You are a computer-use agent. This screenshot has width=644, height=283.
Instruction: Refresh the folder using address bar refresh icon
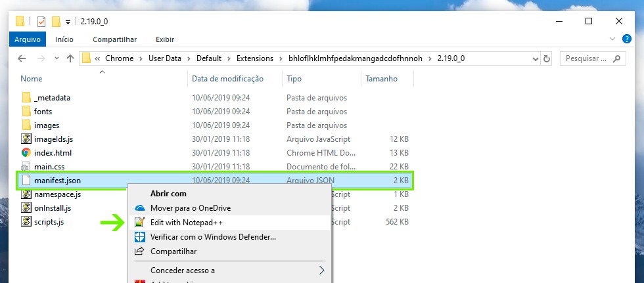tap(545, 58)
